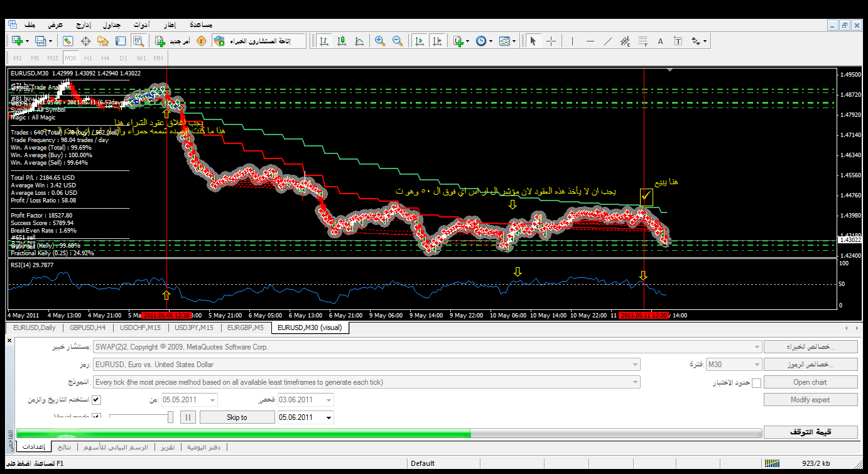Select the Equidistant Channel tool
Viewport: 868px width, 474px height.
625,41
